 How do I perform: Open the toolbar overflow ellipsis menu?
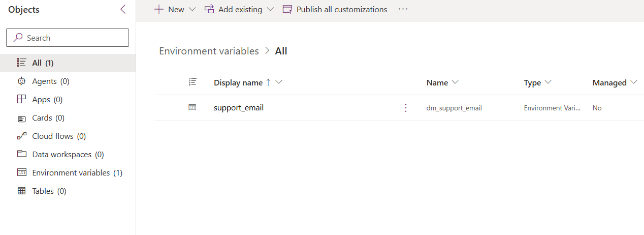(403, 9)
